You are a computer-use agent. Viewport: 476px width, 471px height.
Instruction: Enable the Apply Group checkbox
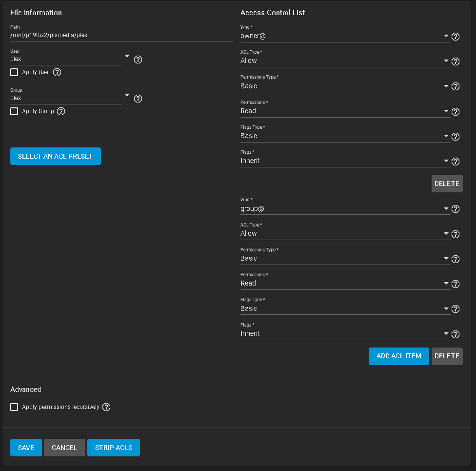(14, 111)
